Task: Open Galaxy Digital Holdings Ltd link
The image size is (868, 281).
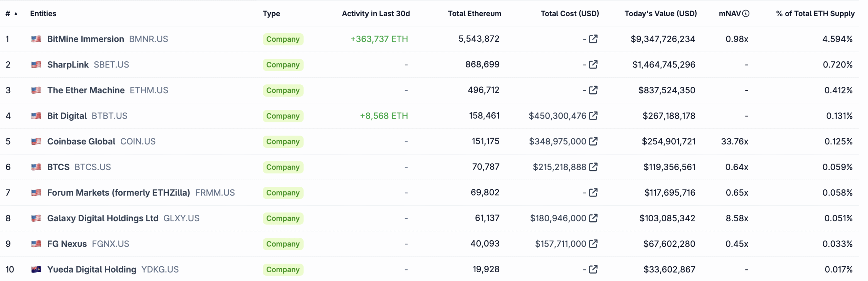Action: coord(103,218)
